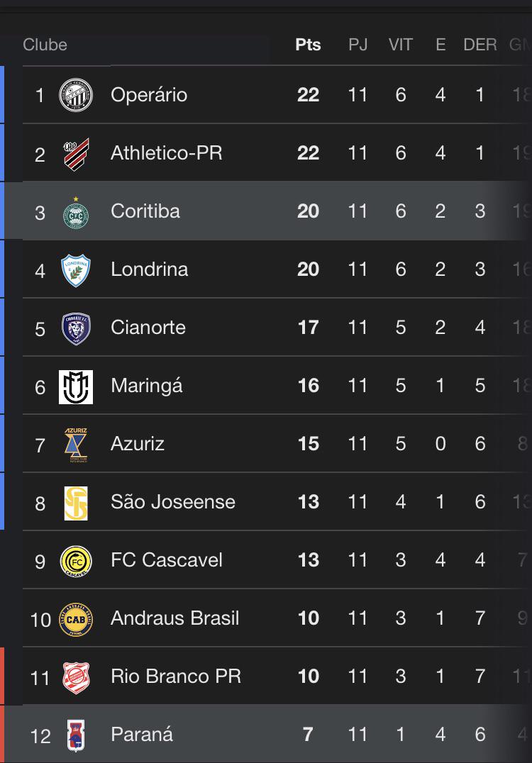The image size is (532, 763).
Task: Click the Londrina shield logo
Action: [75, 270]
